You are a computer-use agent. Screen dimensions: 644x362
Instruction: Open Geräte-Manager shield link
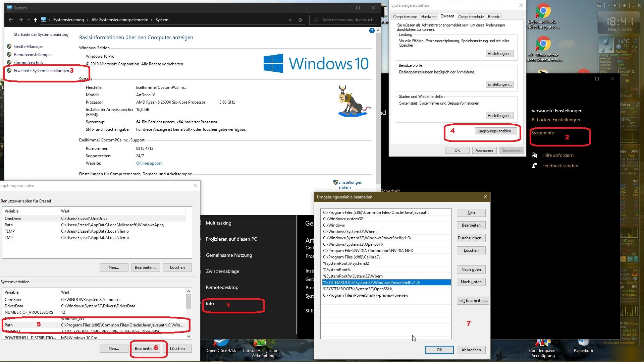click(x=28, y=47)
